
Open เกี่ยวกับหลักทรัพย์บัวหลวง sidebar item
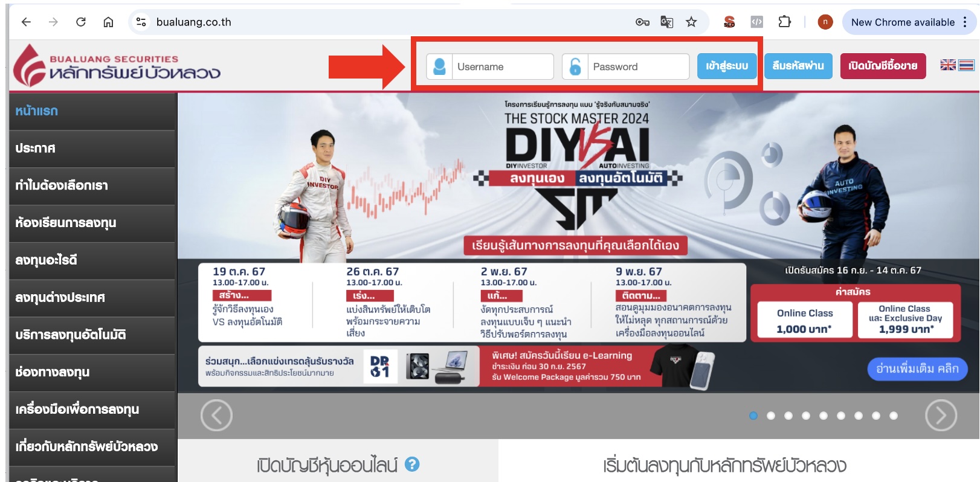(x=92, y=447)
